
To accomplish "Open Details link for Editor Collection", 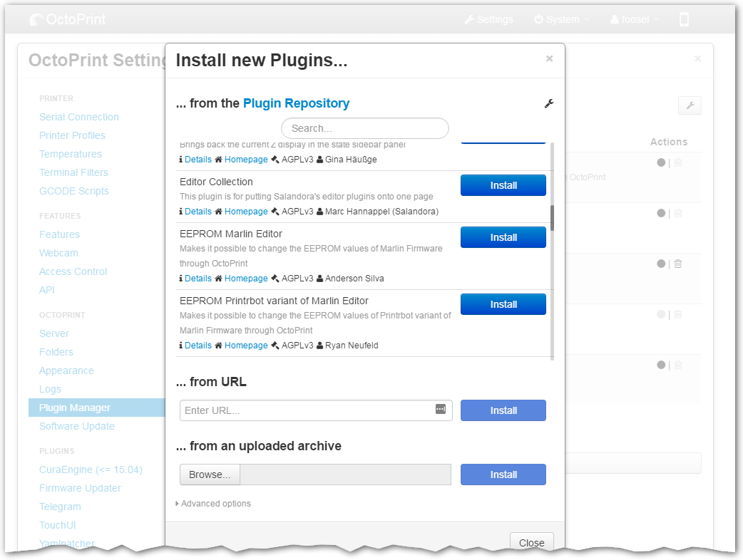I will coord(198,212).
